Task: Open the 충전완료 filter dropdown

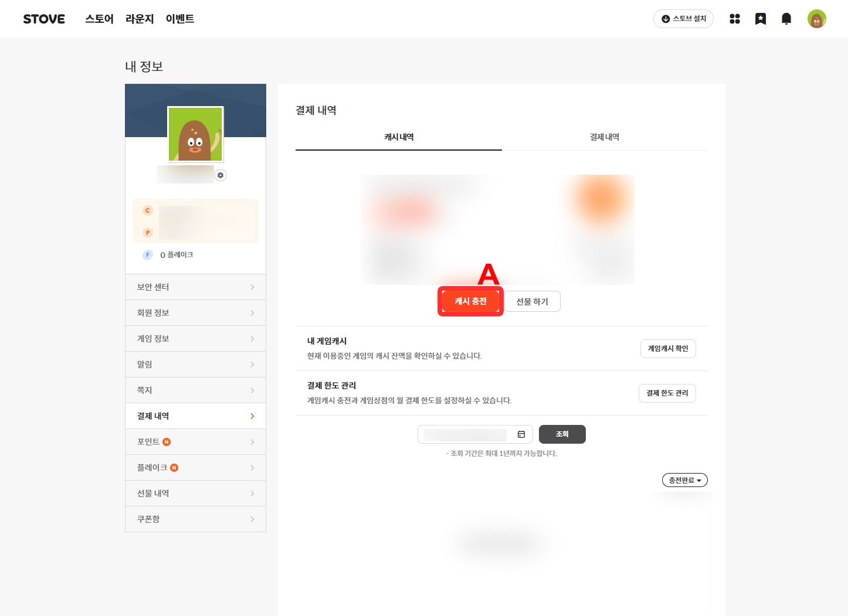Action: (x=684, y=480)
